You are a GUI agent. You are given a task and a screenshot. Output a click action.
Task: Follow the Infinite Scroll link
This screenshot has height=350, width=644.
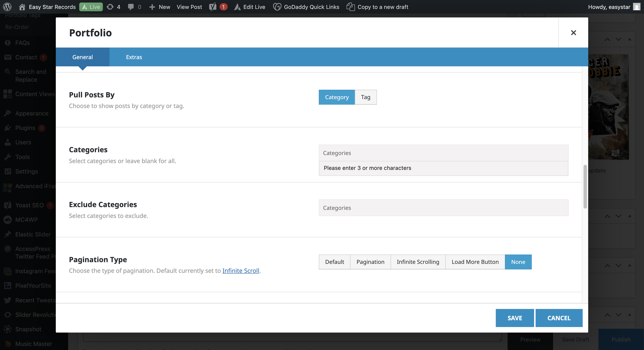(240, 271)
